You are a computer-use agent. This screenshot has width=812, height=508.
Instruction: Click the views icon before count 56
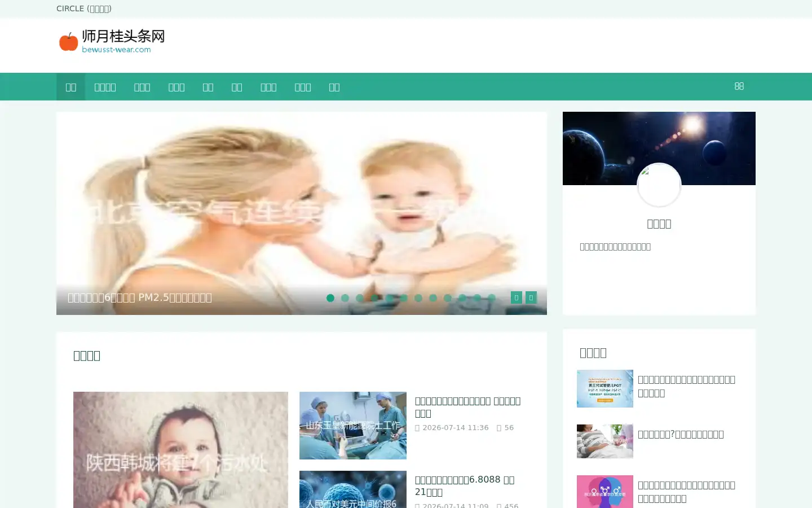tap(499, 428)
